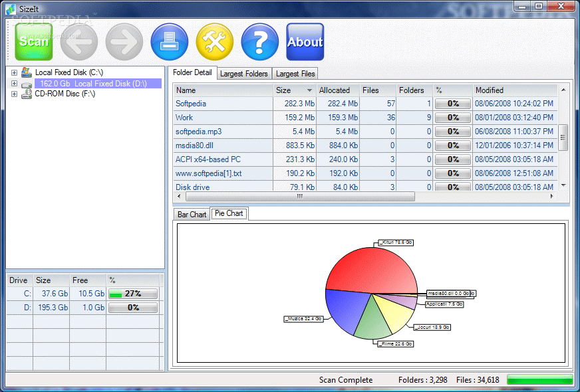Click the table vertical scrollbar thumb
The image size is (580, 392).
point(563,138)
